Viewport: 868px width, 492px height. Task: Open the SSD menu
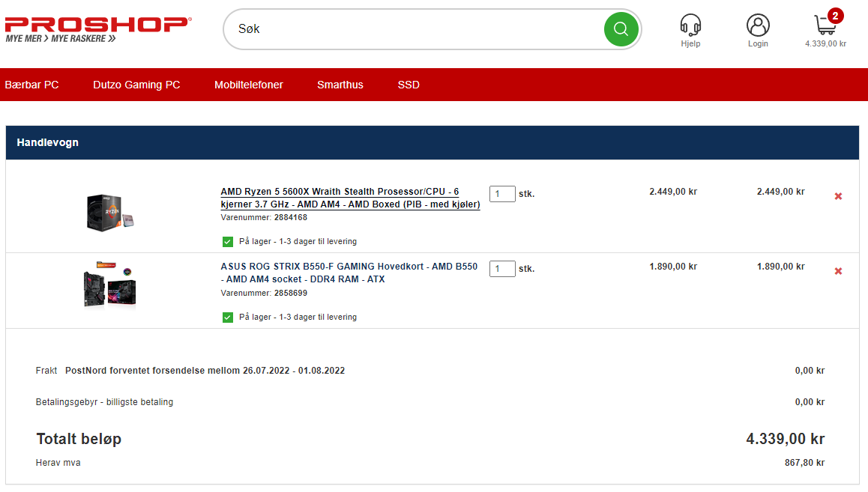coord(409,85)
